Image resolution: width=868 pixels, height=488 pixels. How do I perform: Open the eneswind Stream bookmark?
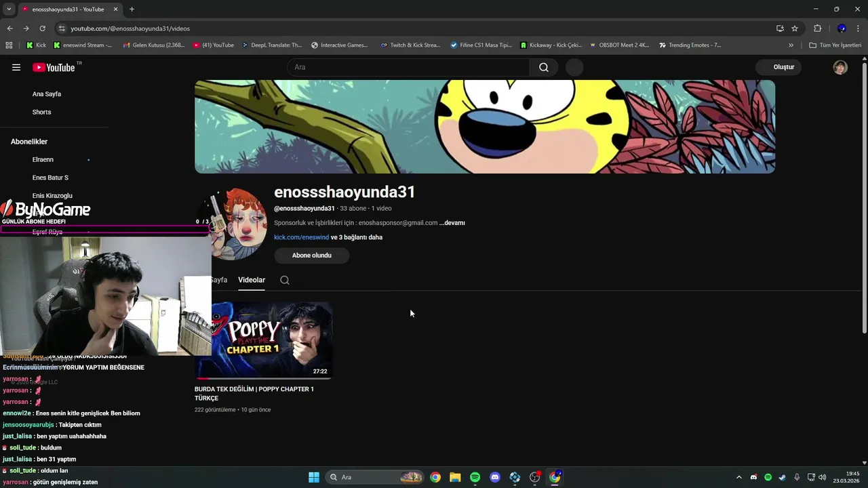tap(83, 45)
